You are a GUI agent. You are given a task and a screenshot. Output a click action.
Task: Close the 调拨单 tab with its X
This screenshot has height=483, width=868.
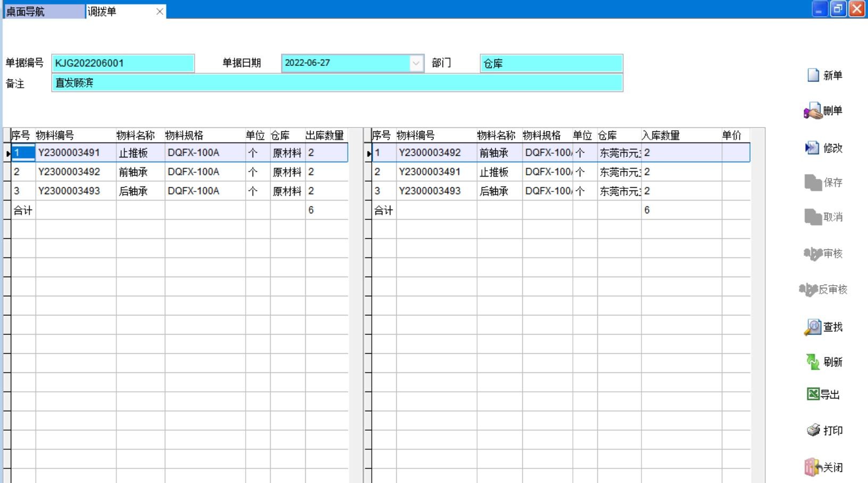160,11
